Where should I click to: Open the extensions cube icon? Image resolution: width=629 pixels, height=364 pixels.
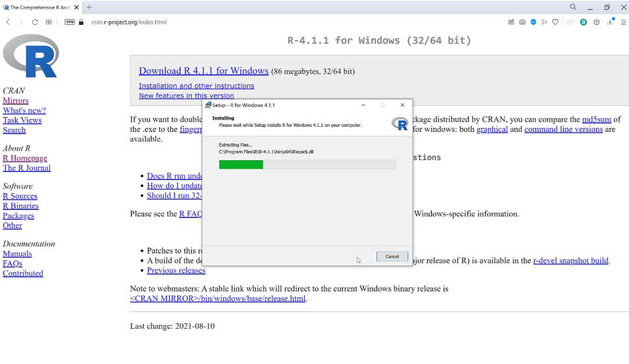(x=597, y=22)
